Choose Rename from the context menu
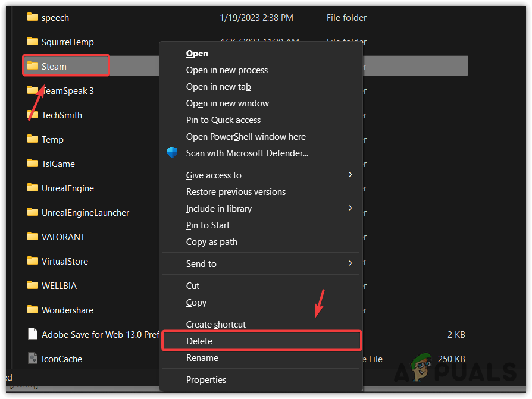This screenshot has width=532, height=399. click(x=202, y=358)
